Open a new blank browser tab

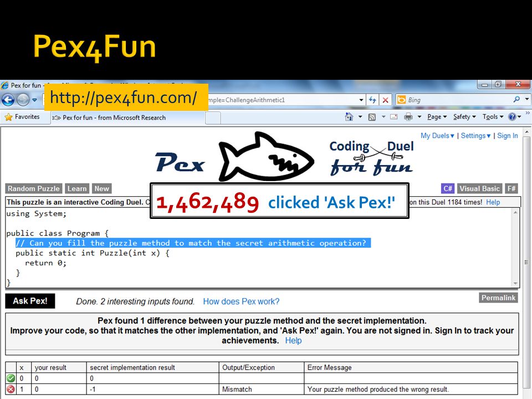coord(213,118)
